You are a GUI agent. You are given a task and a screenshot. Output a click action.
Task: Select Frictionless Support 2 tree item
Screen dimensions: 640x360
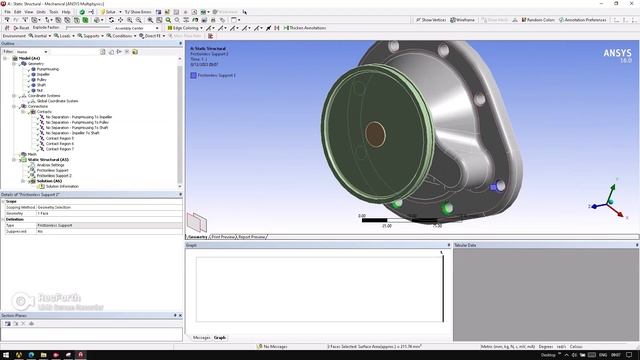click(54, 176)
